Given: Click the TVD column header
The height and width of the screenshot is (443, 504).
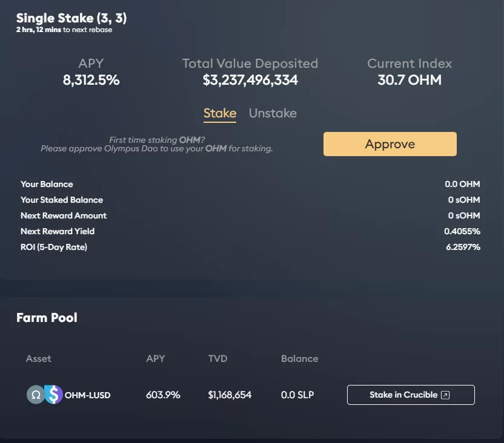Looking at the screenshot, I should tap(217, 359).
